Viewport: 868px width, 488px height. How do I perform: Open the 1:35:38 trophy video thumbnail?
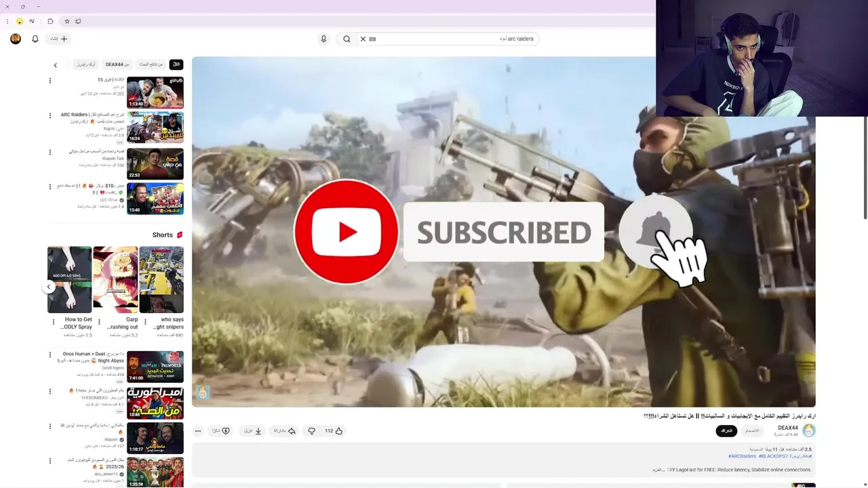coord(155,472)
